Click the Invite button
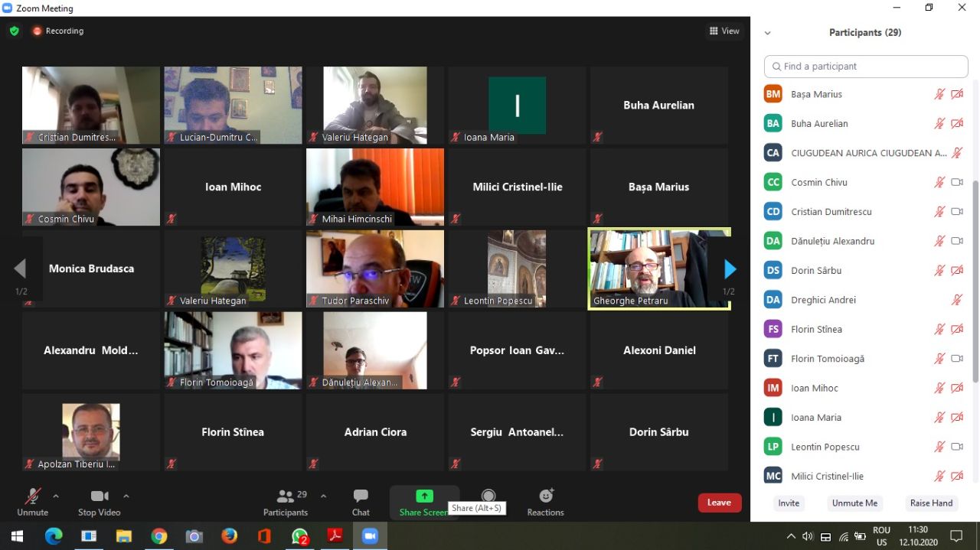The height and width of the screenshot is (550, 980). click(x=789, y=503)
